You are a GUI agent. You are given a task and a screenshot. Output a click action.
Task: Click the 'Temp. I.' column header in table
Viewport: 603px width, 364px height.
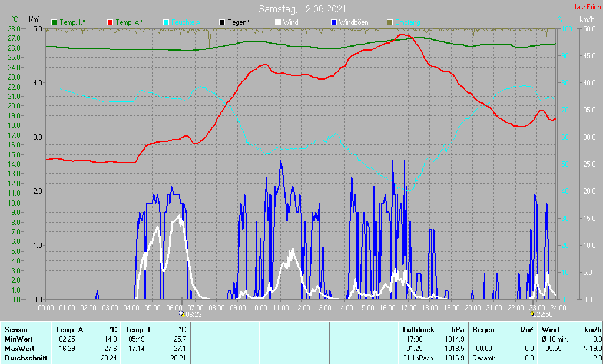point(139,330)
